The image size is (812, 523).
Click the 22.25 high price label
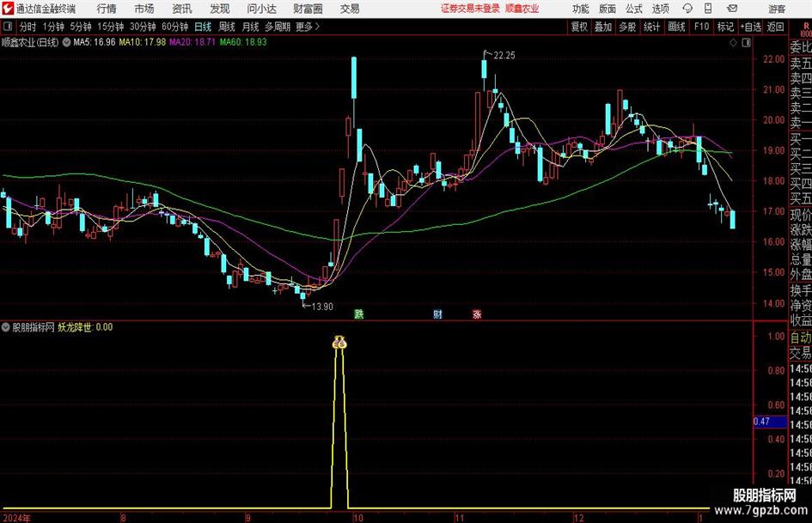tap(504, 56)
